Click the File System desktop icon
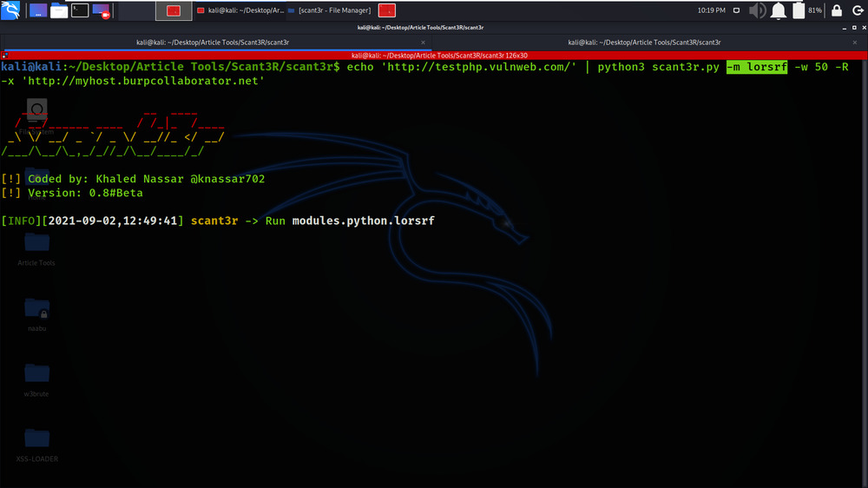The image size is (868, 488). (36, 117)
